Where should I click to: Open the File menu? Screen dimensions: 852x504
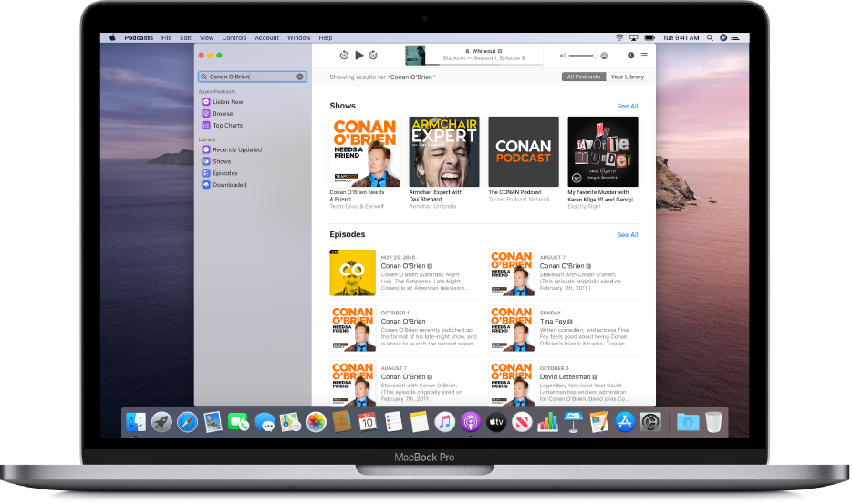166,38
